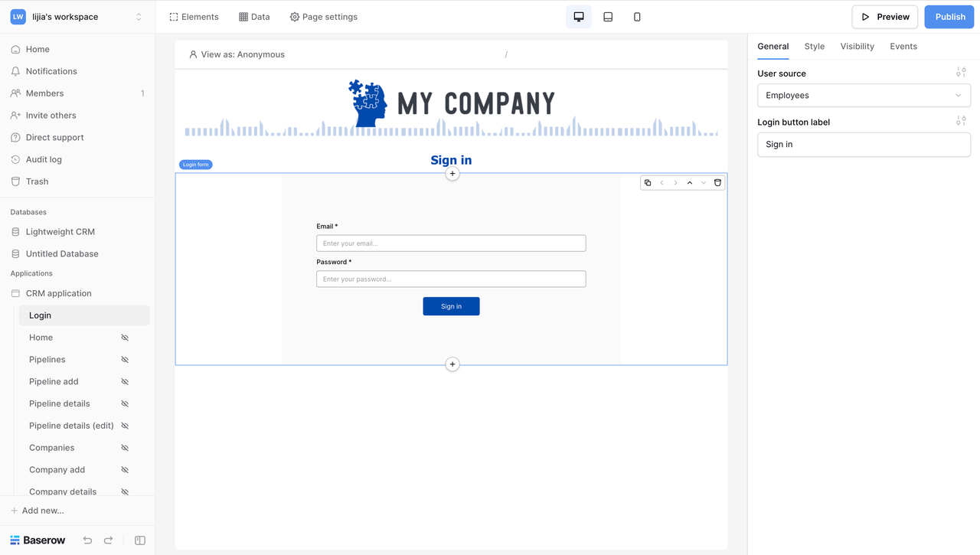Screen dimensions: 980x555
Task: Toggle visibility icon for Pipeline add page
Action: [125, 382]
